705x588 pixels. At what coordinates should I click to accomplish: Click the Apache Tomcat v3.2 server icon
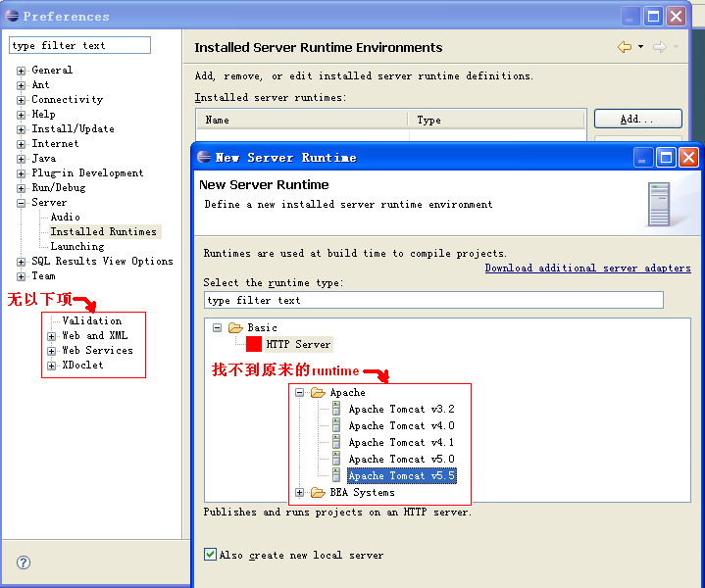336,410
